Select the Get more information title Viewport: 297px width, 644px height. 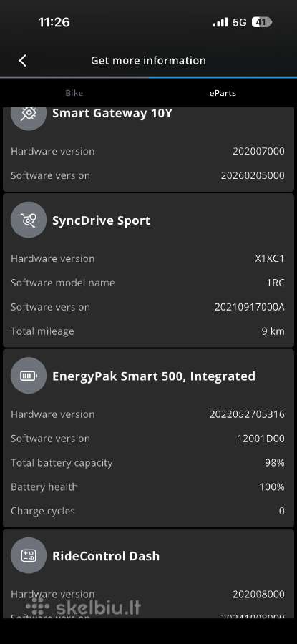pos(148,60)
